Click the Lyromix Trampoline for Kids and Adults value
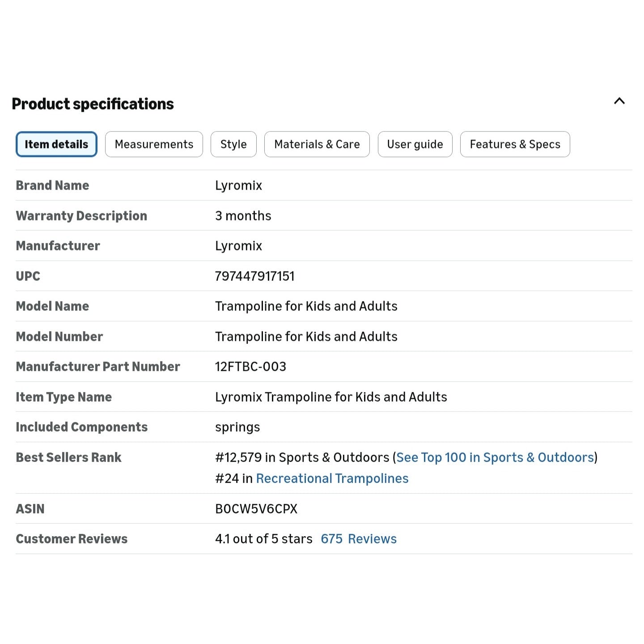 (x=331, y=397)
